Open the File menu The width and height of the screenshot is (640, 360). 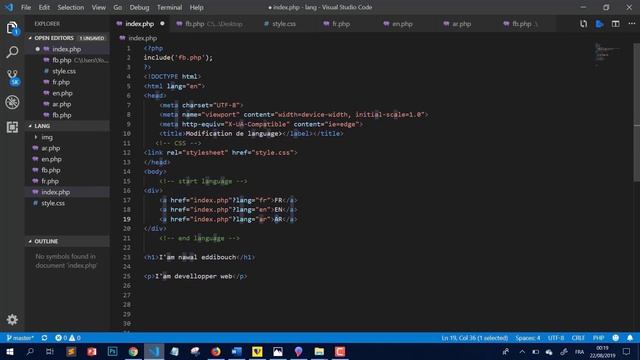[26, 7]
